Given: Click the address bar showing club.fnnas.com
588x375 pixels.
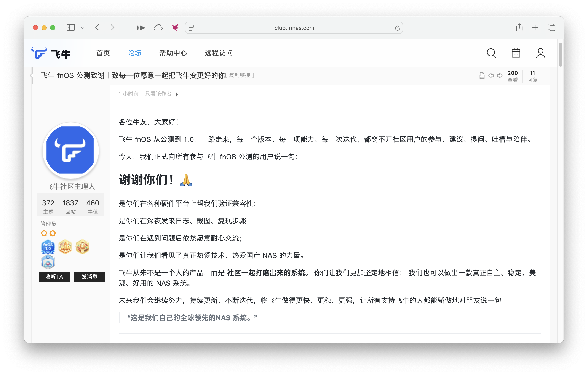Looking at the screenshot, I should [x=294, y=27].
